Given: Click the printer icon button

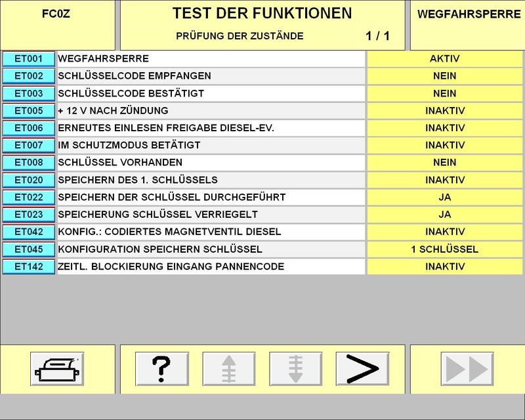Looking at the screenshot, I should point(58,369).
